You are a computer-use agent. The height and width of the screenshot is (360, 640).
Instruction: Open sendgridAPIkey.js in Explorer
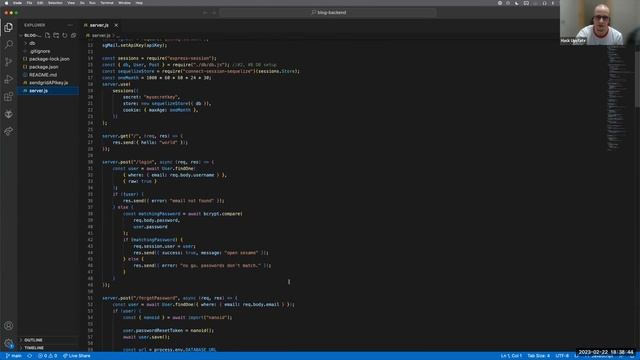point(48,83)
